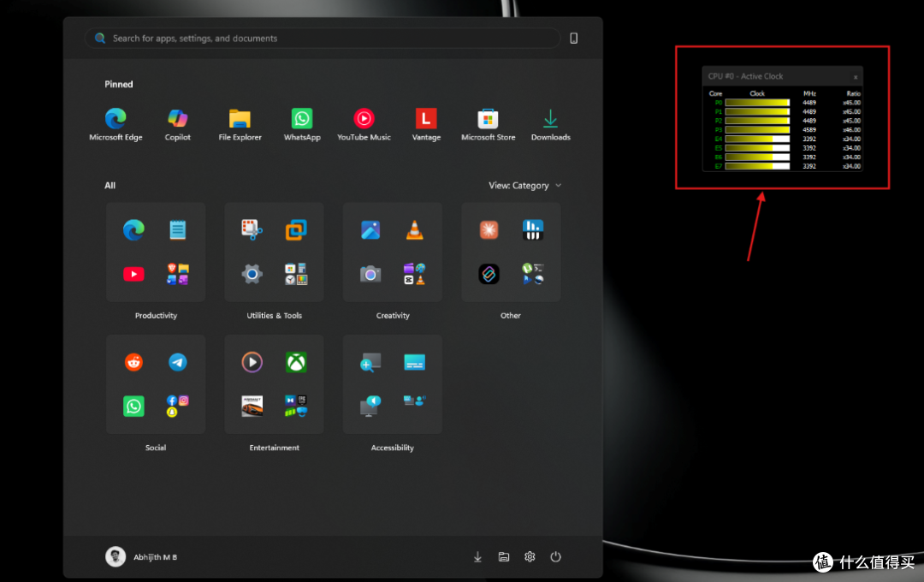The height and width of the screenshot is (582, 924).
Task: Launch Xbox app in Entertainment
Action: [296, 361]
